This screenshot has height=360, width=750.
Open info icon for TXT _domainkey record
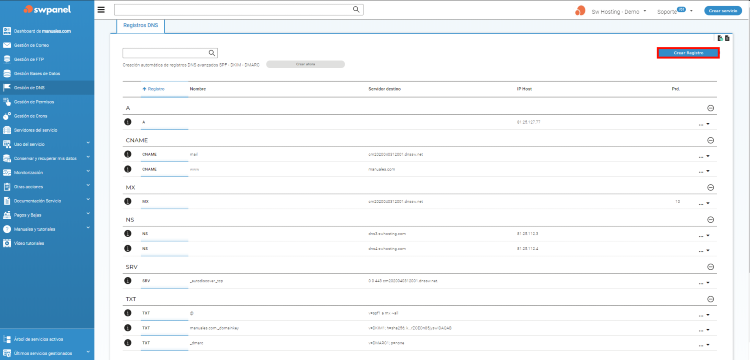128,328
